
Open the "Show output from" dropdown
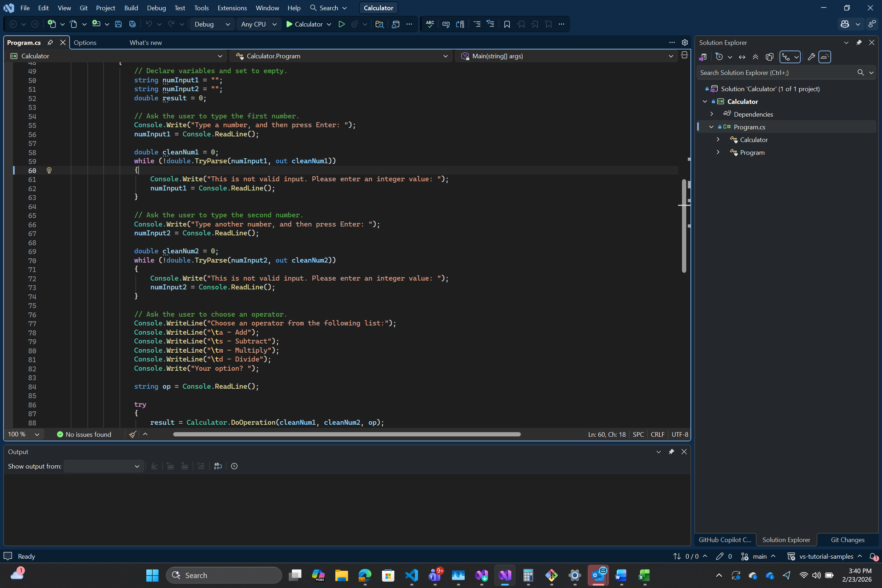pos(104,466)
